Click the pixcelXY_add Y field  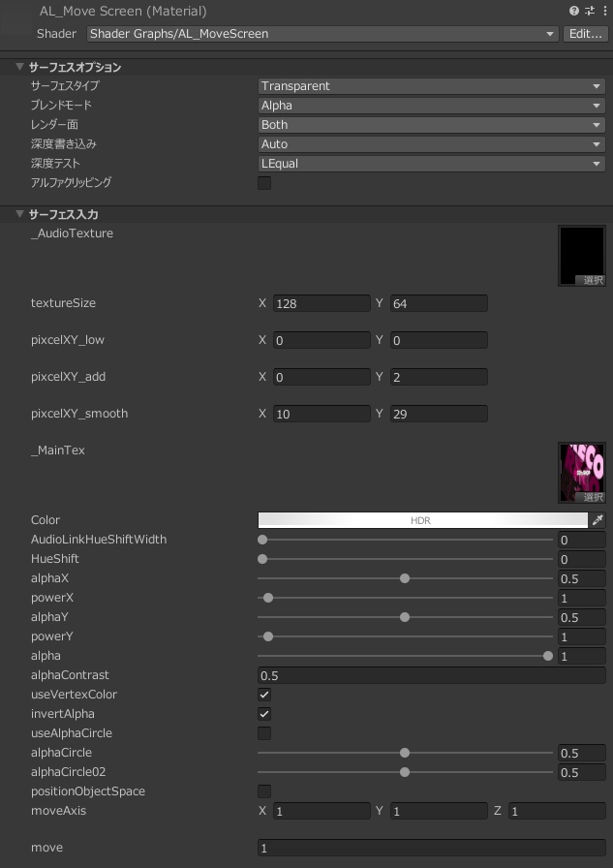point(439,377)
